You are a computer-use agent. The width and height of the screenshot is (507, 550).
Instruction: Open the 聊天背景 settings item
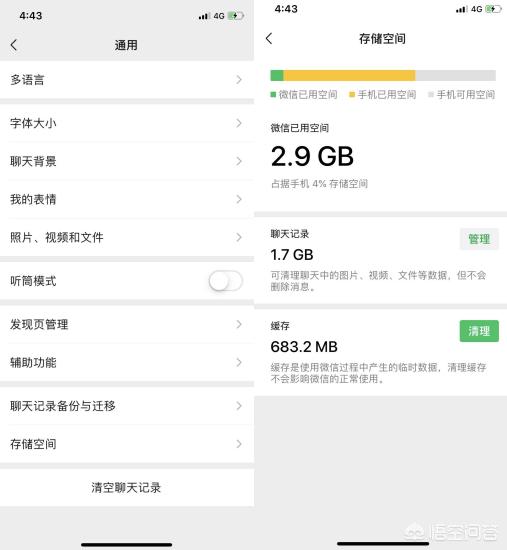click(x=127, y=161)
